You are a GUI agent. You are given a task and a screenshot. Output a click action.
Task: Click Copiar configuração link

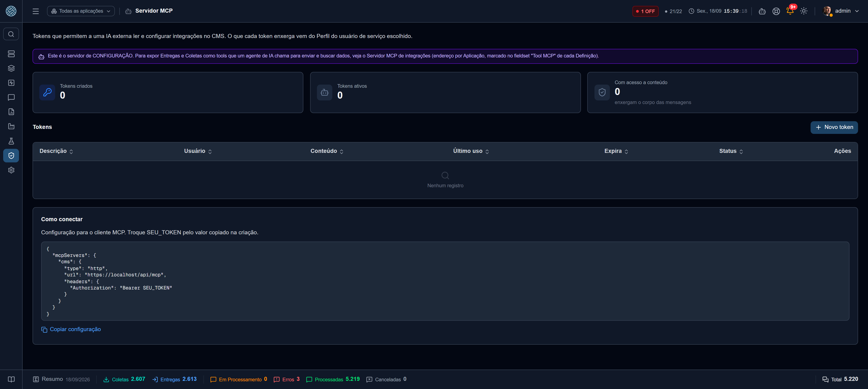click(71, 329)
